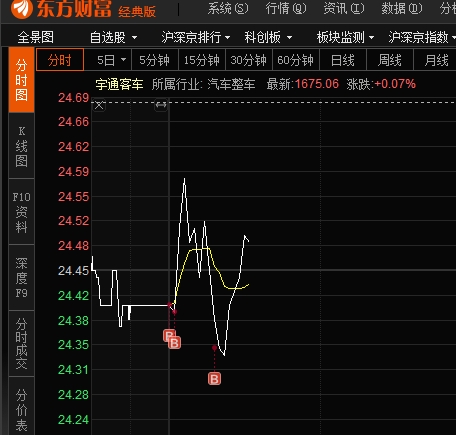
Task: Switch to 日线 chart
Action: [x=343, y=60]
